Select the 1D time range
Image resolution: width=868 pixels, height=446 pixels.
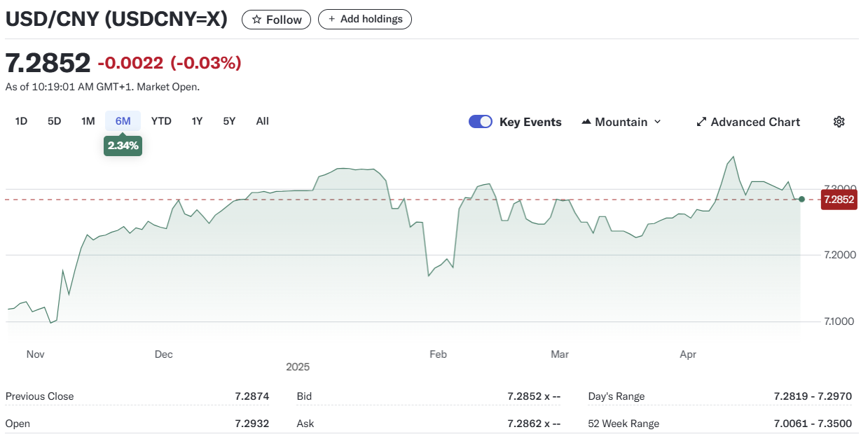click(21, 121)
